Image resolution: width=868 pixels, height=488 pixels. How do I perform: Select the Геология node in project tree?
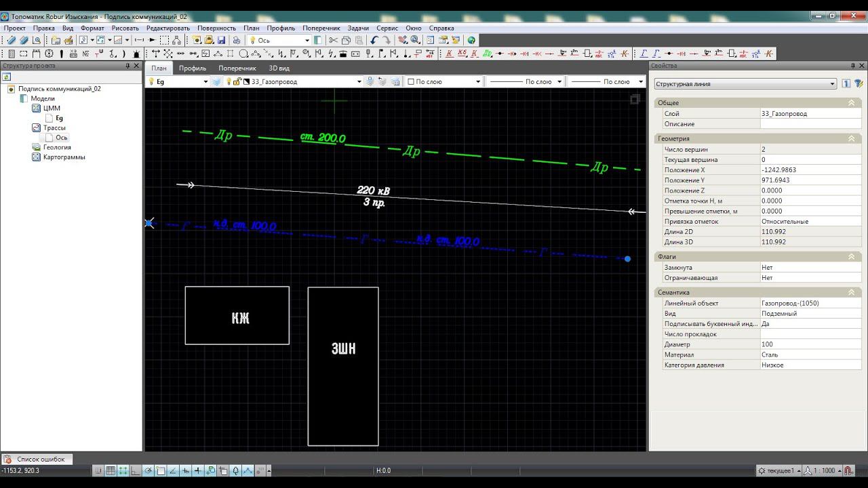click(x=57, y=147)
